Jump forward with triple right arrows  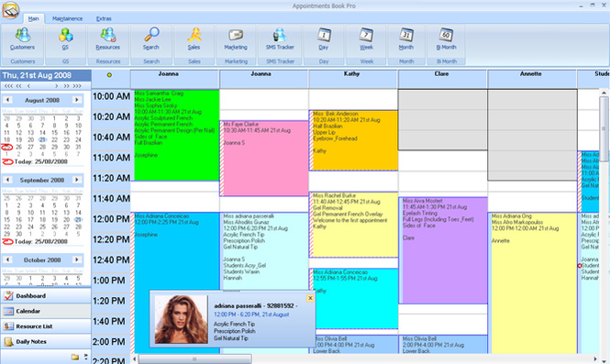click(x=77, y=86)
